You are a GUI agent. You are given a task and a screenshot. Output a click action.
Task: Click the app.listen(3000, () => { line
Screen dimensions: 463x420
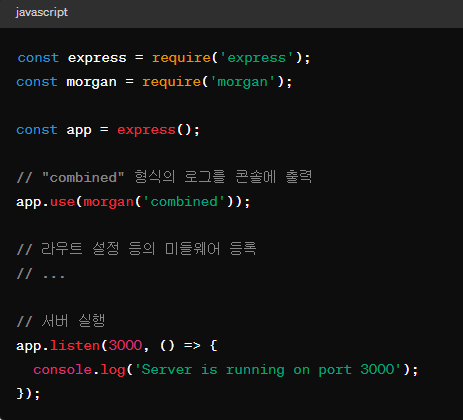point(117,346)
